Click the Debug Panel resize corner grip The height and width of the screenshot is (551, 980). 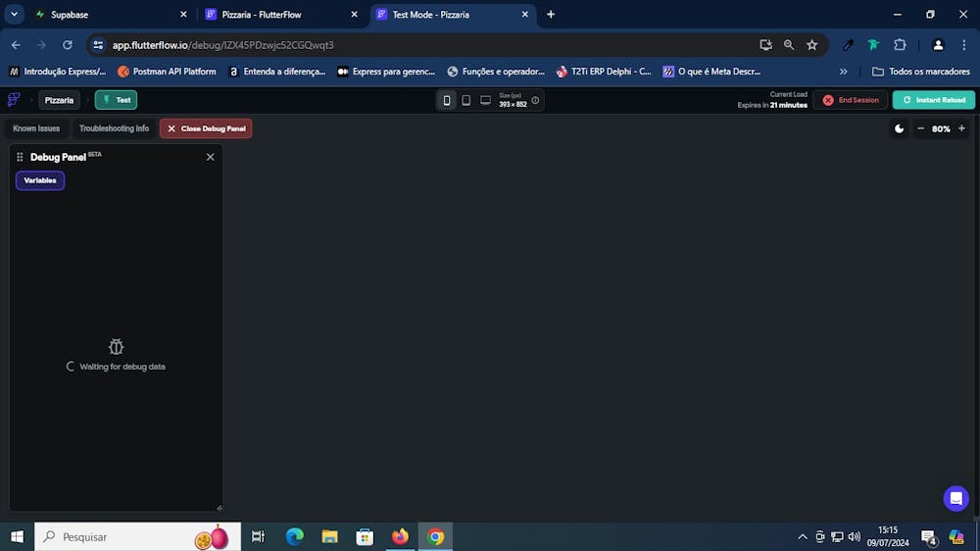(x=219, y=508)
